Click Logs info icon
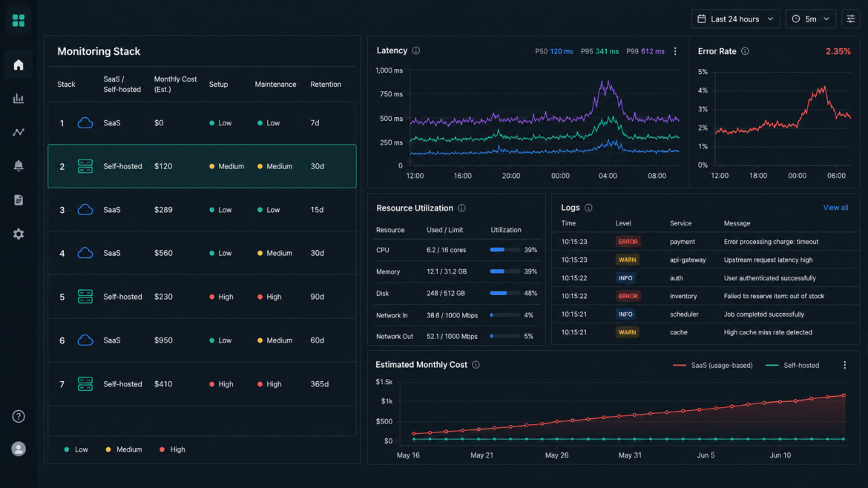The width and height of the screenshot is (868, 488). (x=588, y=208)
